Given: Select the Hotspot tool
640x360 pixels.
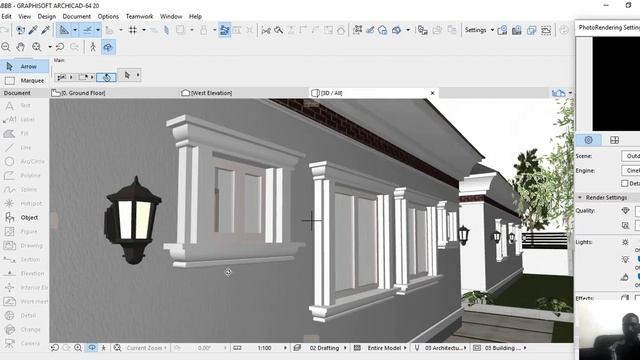Looking at the screenshot, I should pos(24,203).
